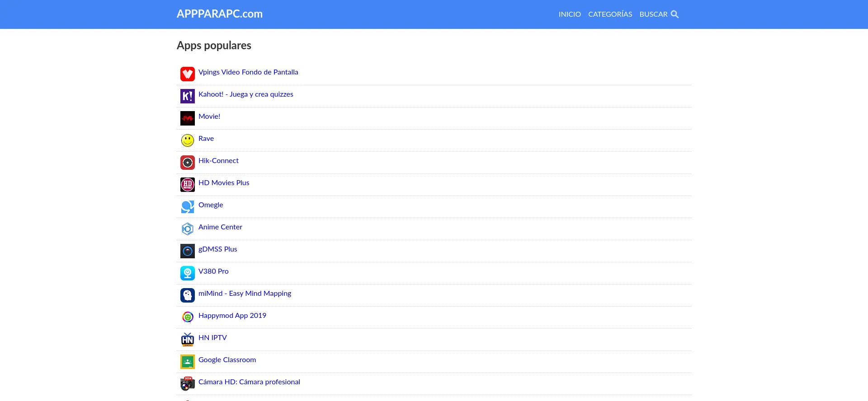Open the HN IPTV link

click(212, 338)
